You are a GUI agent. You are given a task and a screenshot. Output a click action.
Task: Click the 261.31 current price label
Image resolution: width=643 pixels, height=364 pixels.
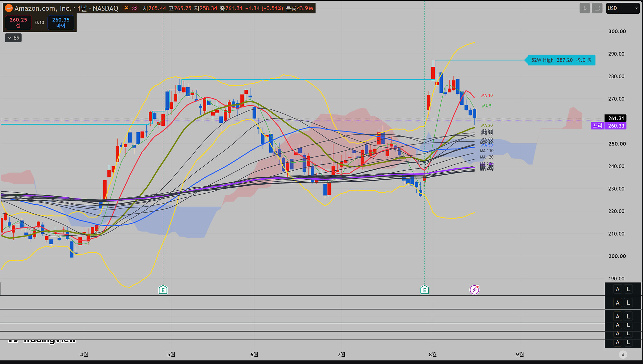(616, 118)
